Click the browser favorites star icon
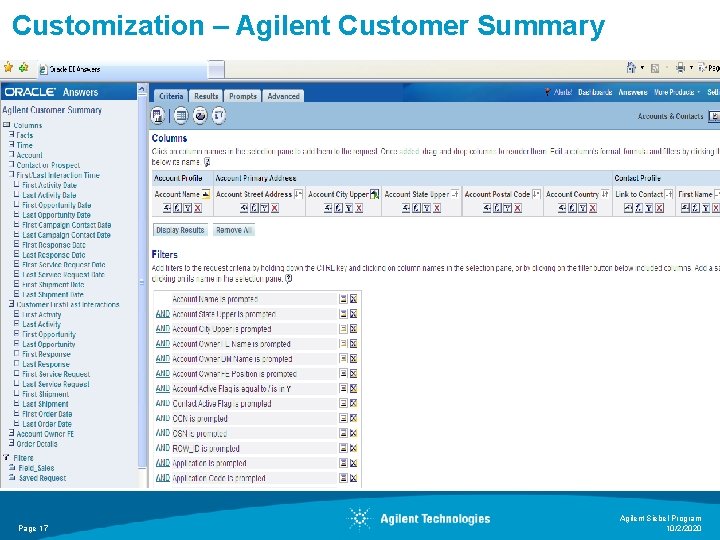The height and width of the screenshot is (540, 720). tap(8, 68)
